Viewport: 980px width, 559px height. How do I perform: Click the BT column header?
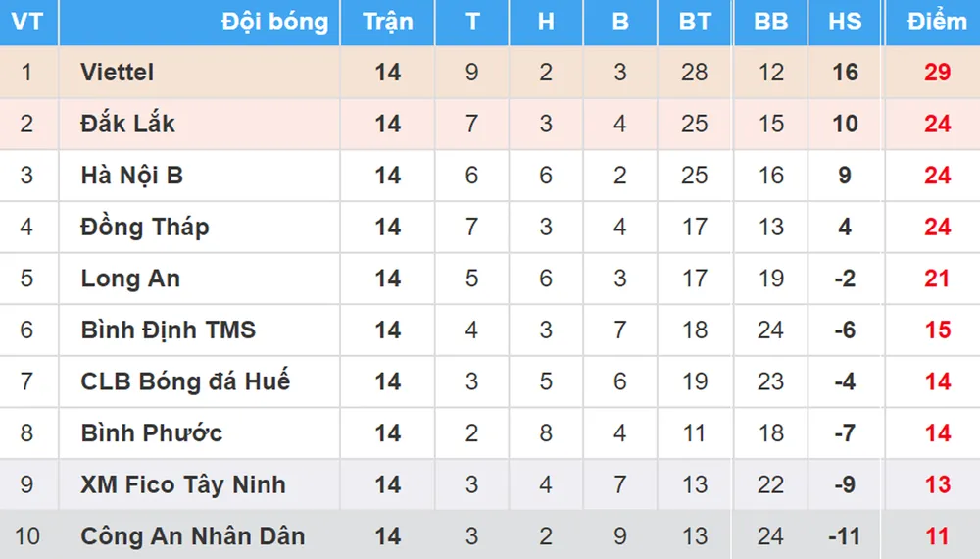695,22
